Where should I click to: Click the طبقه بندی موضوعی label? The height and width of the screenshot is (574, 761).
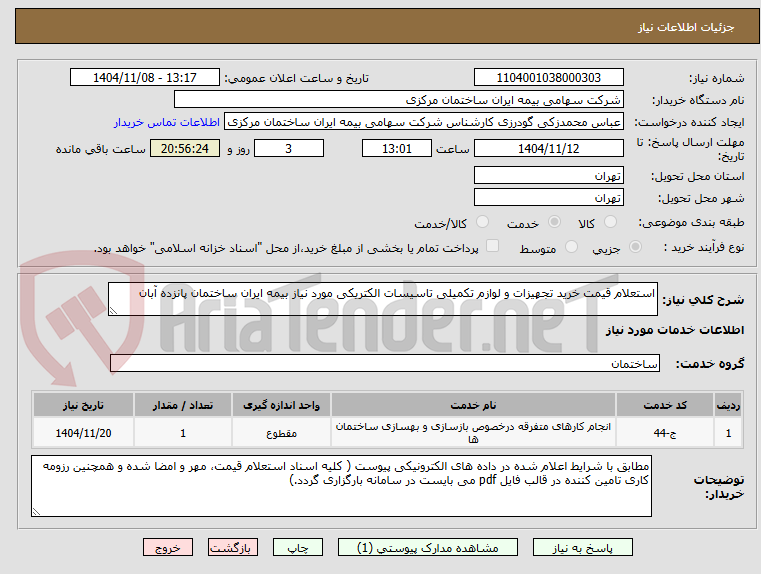(691, 223)
